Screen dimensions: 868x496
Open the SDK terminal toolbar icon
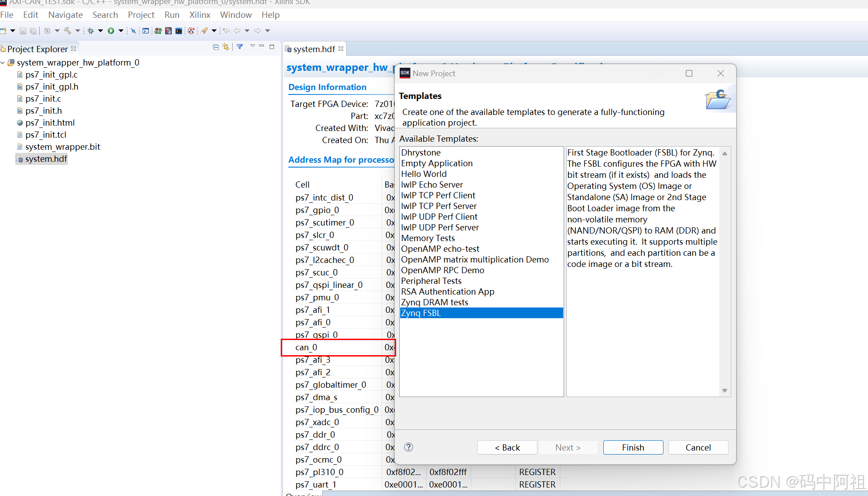tap(179, 31)
